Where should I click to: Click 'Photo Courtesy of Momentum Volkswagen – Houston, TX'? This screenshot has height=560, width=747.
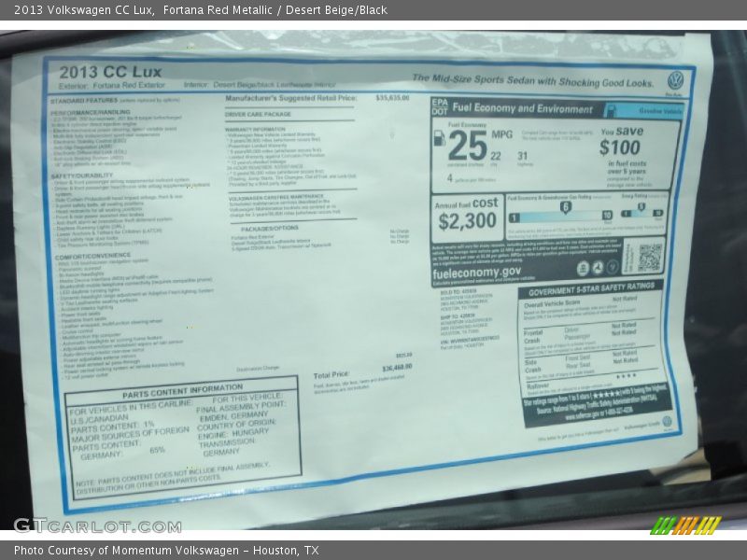pos(166,551)
